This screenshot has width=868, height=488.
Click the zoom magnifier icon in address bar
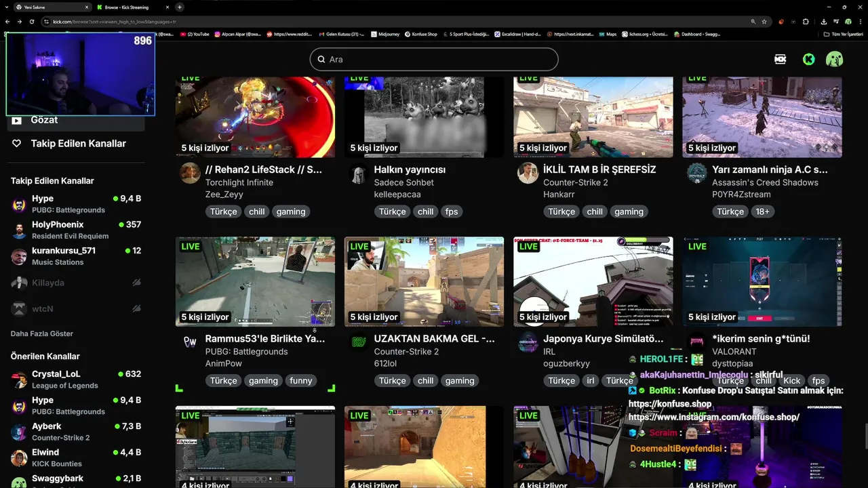tap(753, 22)
